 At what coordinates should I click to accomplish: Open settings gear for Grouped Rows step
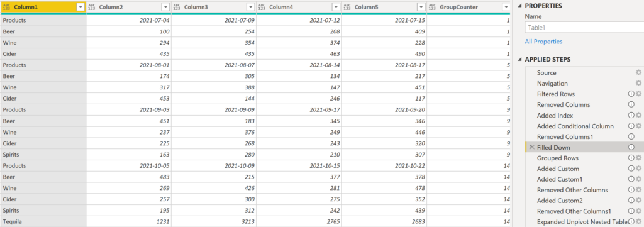click(x=639, y=158)
